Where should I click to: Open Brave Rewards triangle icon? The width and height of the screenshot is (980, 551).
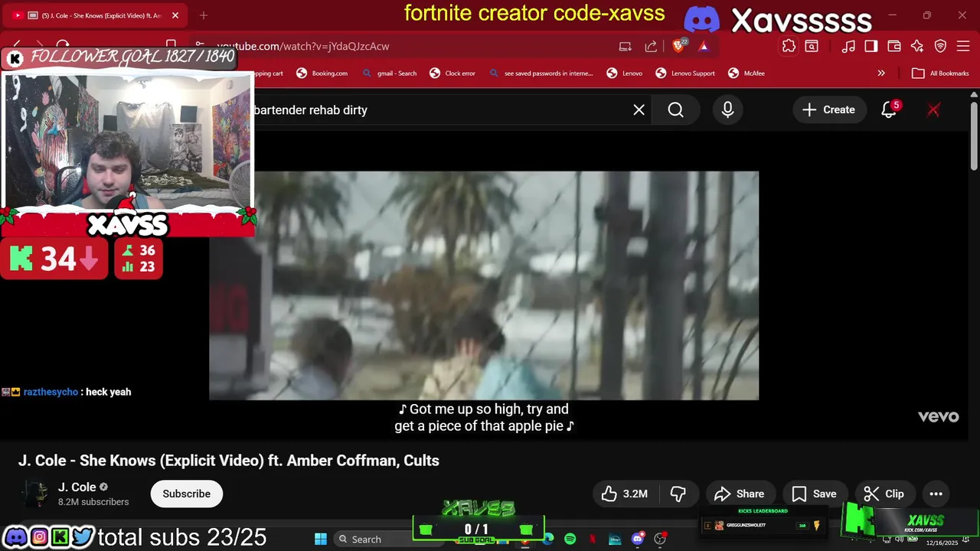(x=704, y=47)
